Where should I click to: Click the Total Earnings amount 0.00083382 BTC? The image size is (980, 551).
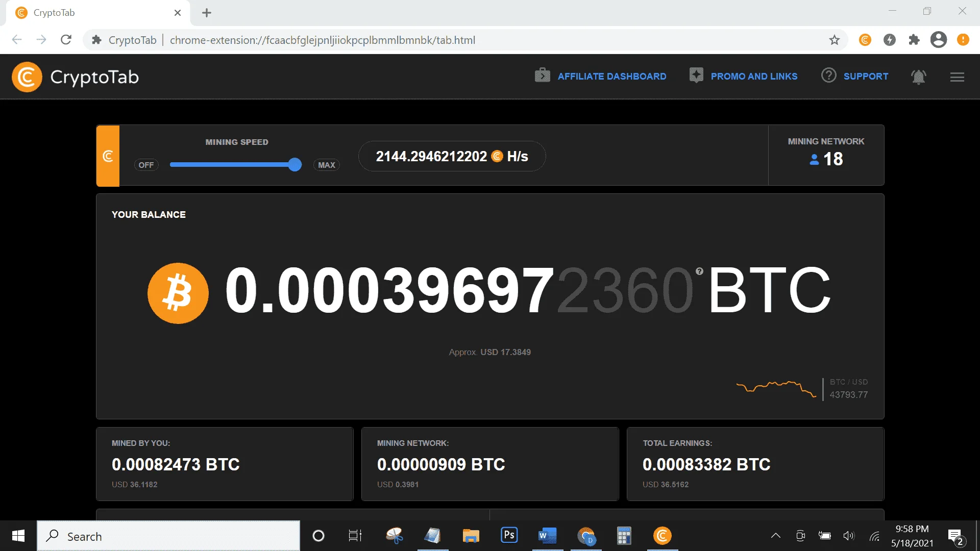706,464
